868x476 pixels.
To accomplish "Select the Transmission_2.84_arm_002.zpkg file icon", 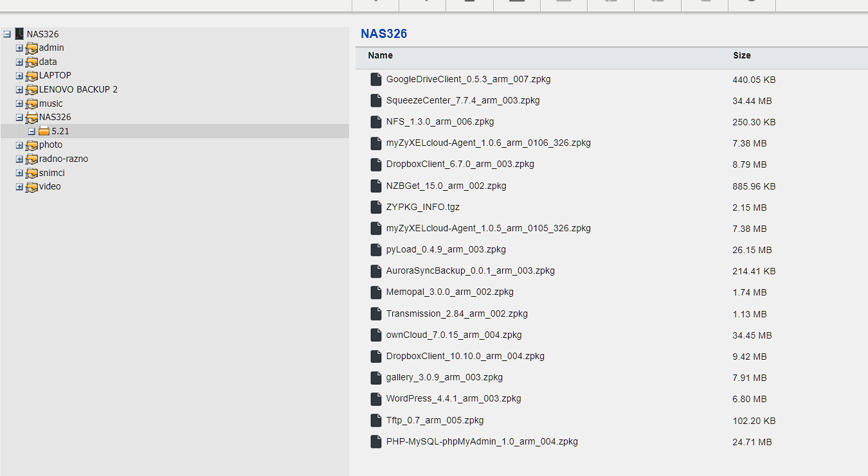I will coord(376,314).
